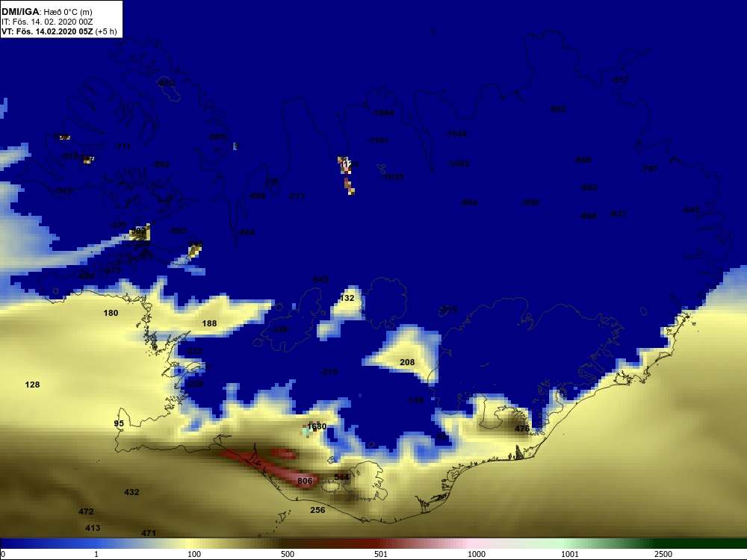Click the 256 value label

point(317,510)
